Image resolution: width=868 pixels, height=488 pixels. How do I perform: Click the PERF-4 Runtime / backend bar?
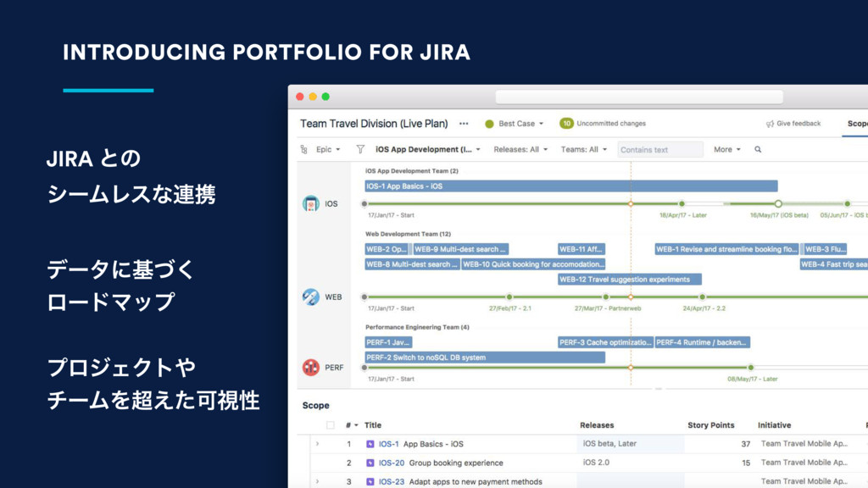click(703, 342)
